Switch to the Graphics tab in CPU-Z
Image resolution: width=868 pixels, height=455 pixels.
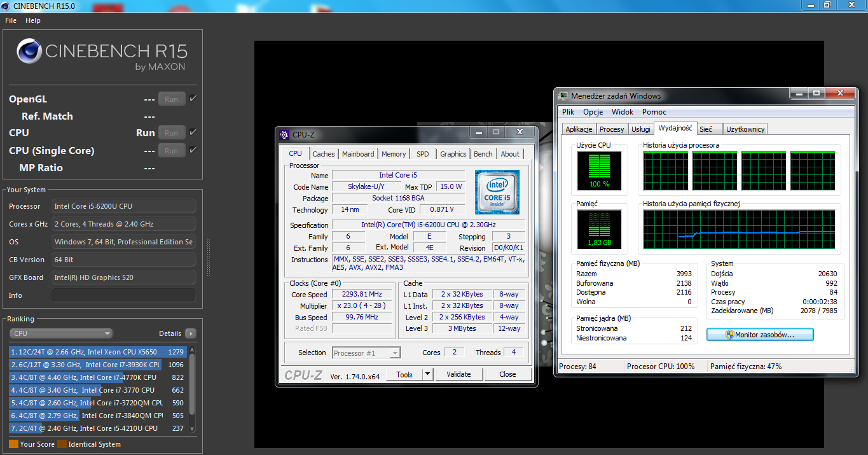point(453,154)
